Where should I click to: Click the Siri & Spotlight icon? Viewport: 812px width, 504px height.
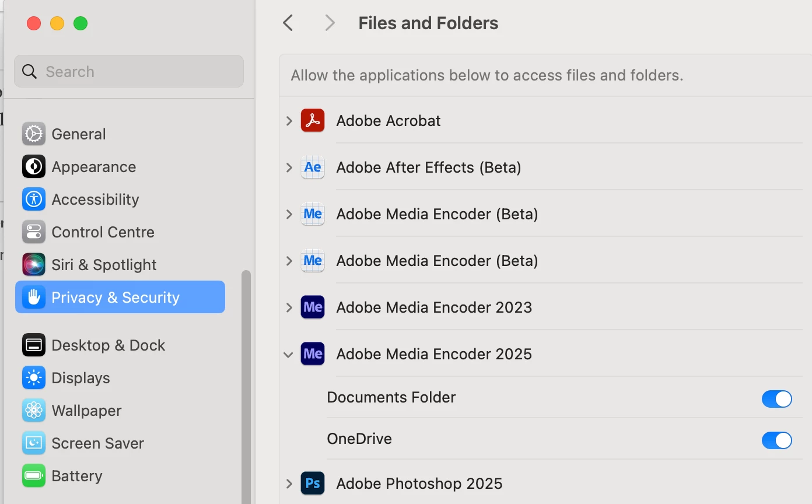tap(34, 265)
